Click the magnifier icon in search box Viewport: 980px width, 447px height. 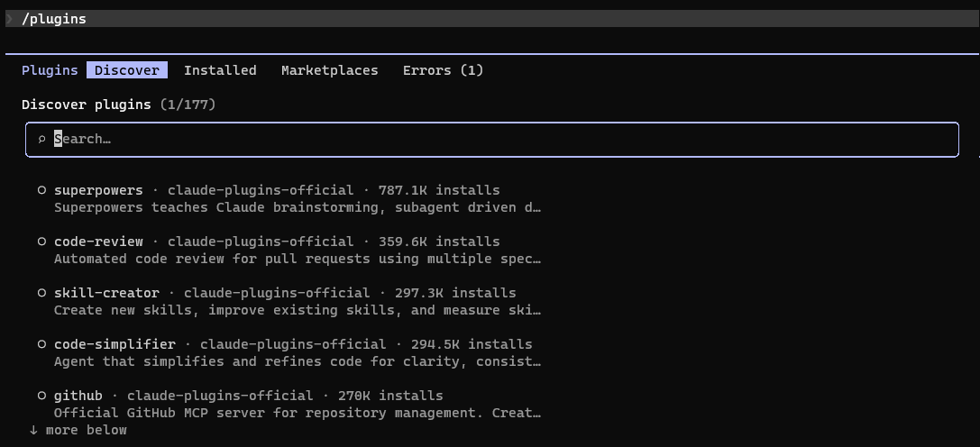point(41,140)
